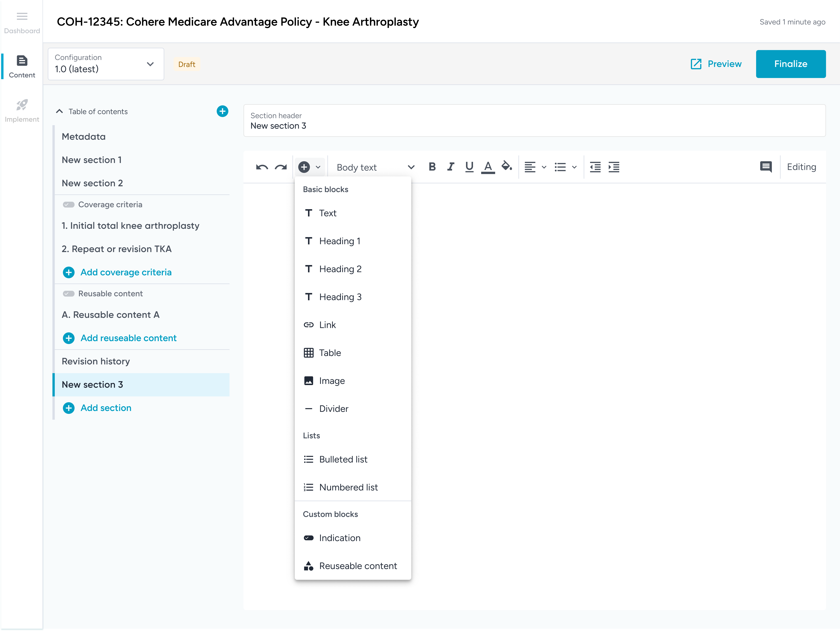Open Repeat or revision TKA criteria

[x=142, y=249]
